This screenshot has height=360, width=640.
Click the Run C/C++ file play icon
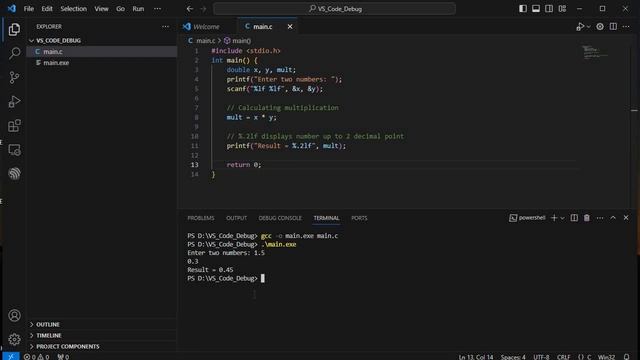point(580,27)
